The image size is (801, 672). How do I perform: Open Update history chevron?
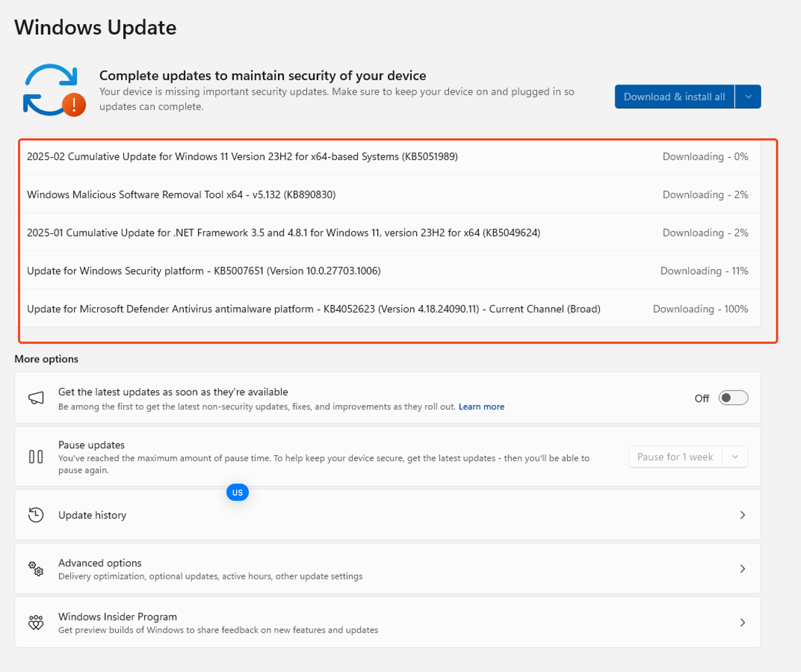point(742,515)
